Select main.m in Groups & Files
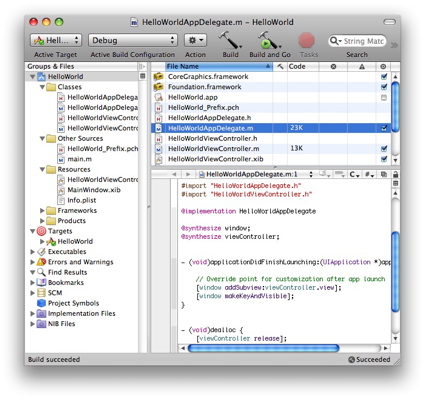Image resolution: width=425 pixels, height=399 pixels. coord(80,159)
